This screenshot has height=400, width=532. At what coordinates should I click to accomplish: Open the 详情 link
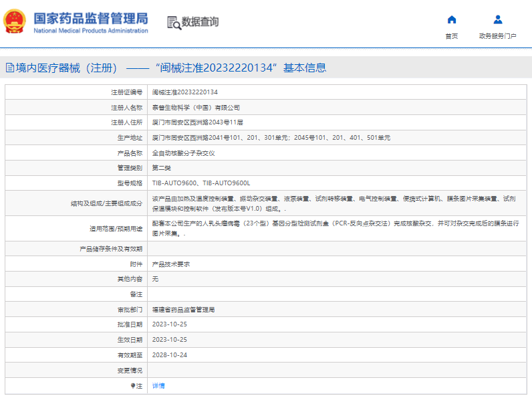(x=158, y=386)
